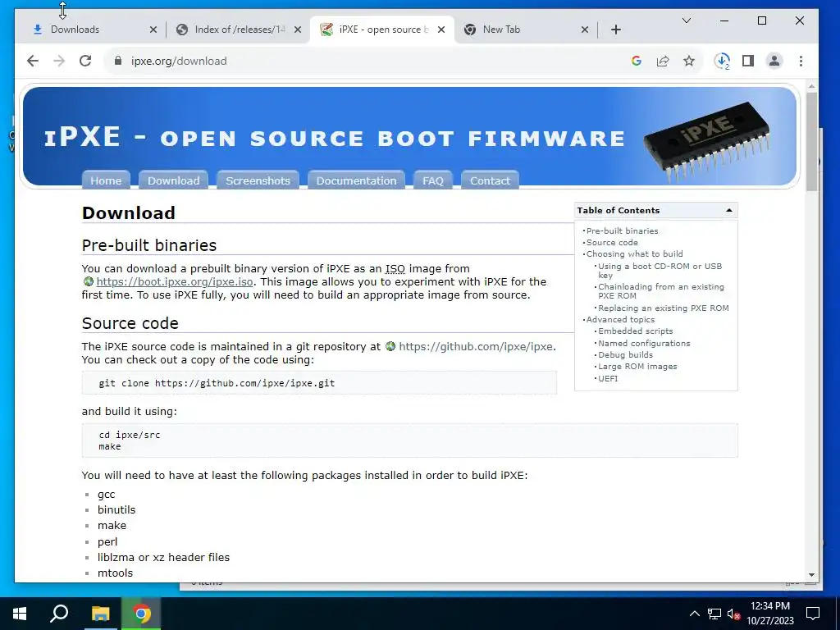840x630 pixels.
Task: Click the 'mtools' list item
Action: (x=115, y=573)
